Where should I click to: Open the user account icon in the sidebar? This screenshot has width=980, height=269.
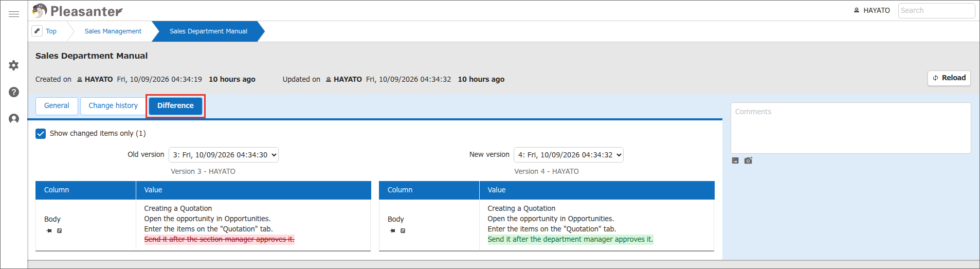(14, 119)
